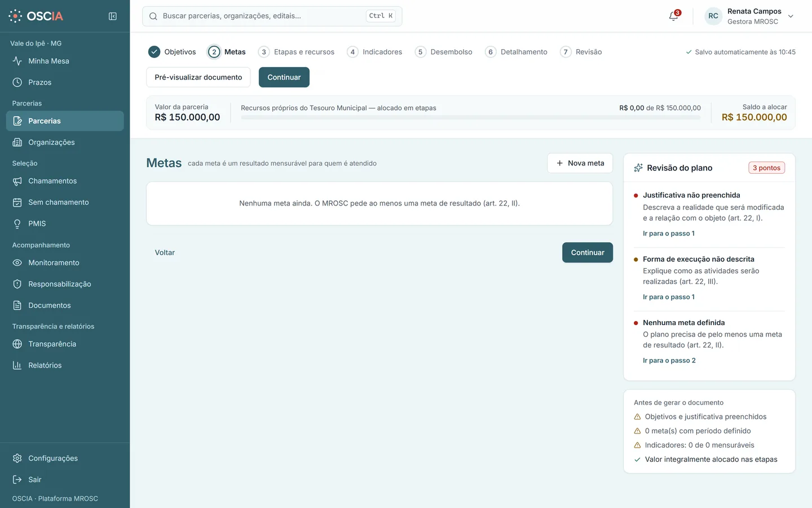
Task: Click the Salvo automaticamente às 10:45 status
Action: point(740,52)
